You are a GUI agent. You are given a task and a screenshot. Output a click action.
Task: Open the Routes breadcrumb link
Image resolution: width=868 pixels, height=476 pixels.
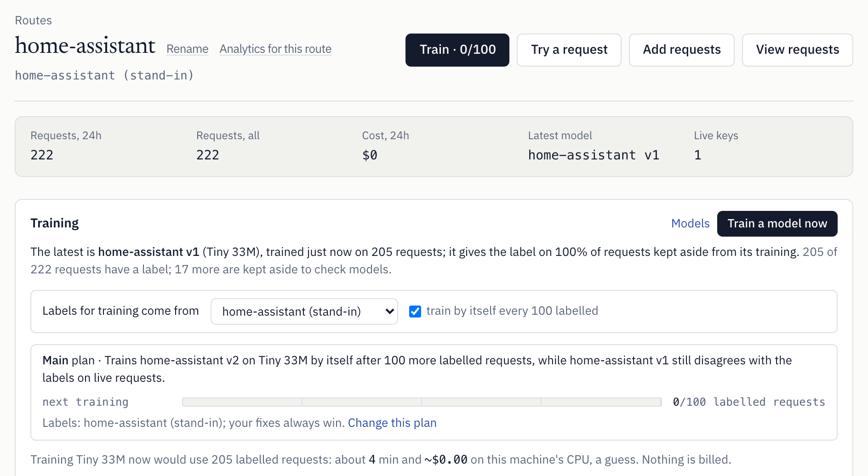33,20
